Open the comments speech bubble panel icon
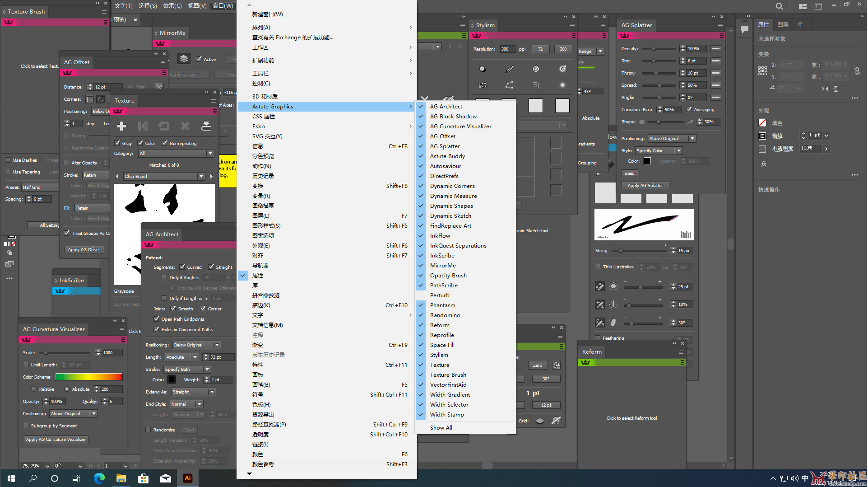 [744, 29]
